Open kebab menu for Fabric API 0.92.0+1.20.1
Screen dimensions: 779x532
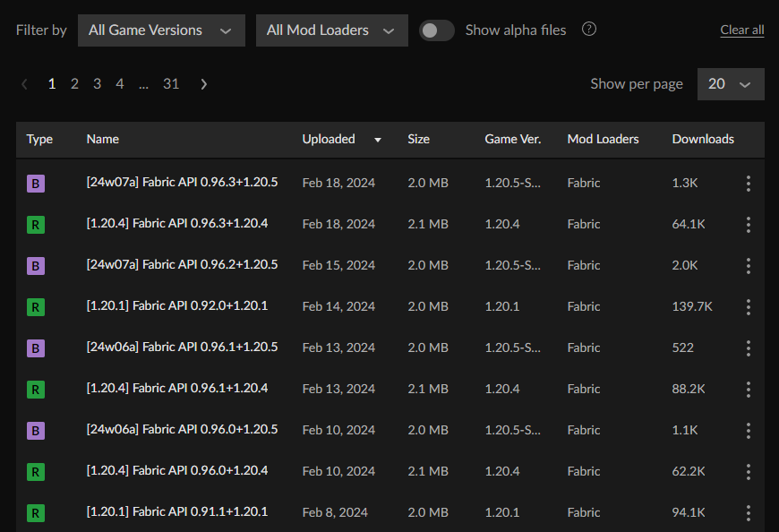pyautogui.click(x=749, y=307)
